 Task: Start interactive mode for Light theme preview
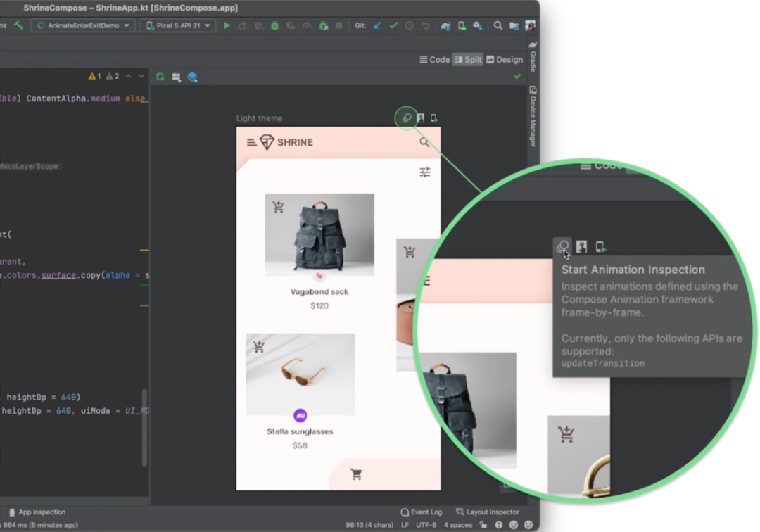tap(421, 118)
